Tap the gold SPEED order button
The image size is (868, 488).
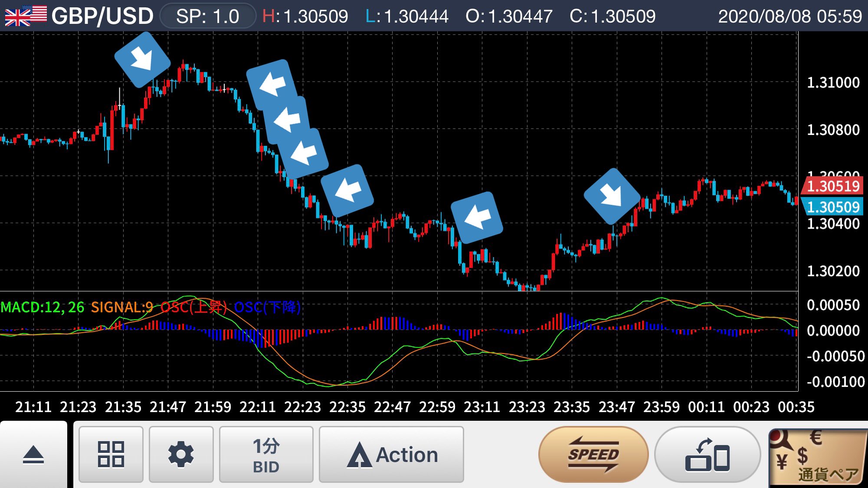(593, 454)
